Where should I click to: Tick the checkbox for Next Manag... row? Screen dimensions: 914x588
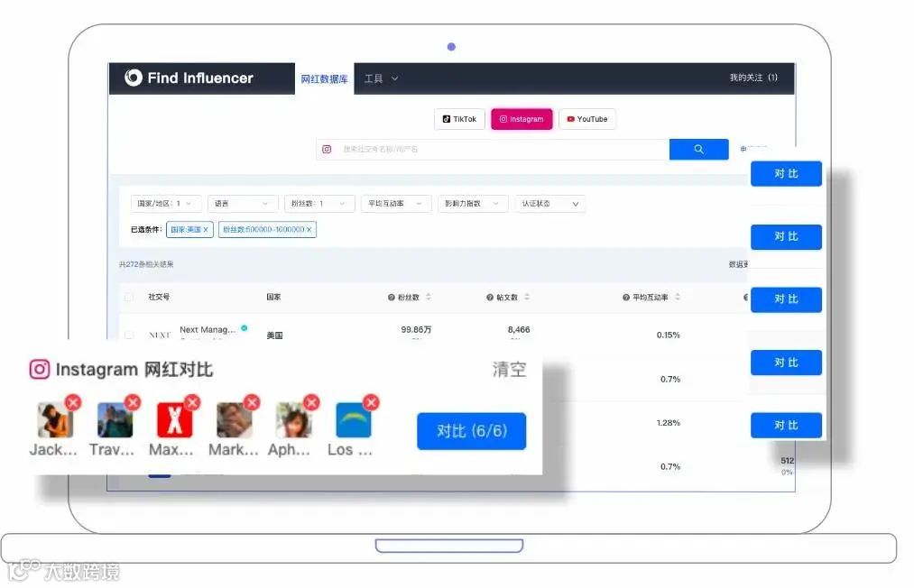click(129, 335)
